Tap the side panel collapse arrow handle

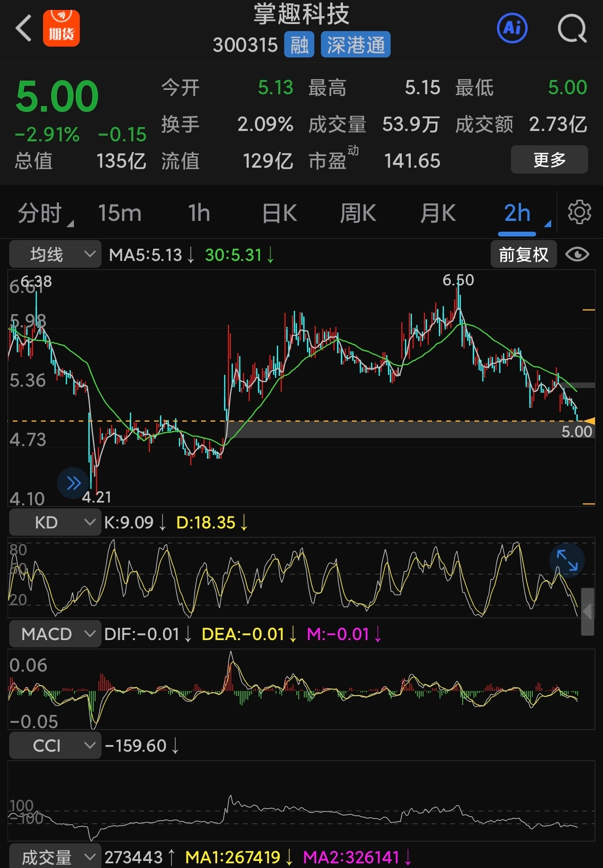click(587, 611)
